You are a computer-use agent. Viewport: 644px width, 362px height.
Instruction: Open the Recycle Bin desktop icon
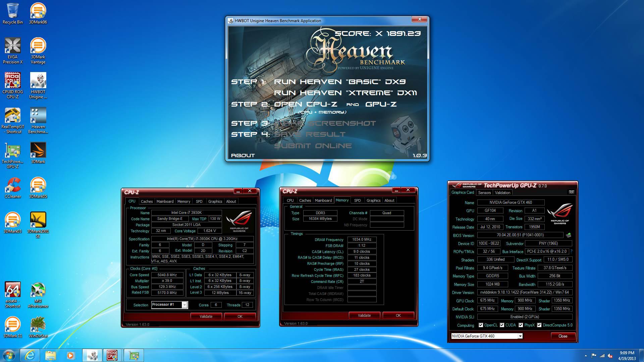[x=13, y=13]
